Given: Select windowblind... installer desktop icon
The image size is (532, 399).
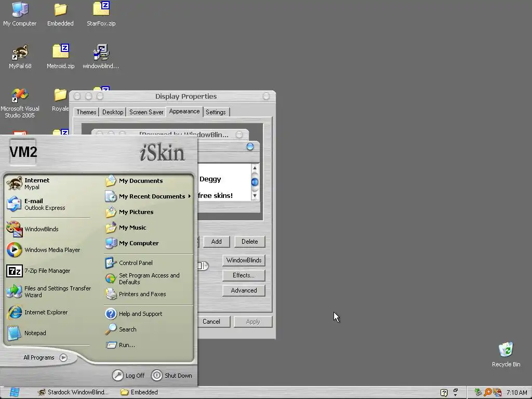Looking at the screenshot, I should 101,56.
